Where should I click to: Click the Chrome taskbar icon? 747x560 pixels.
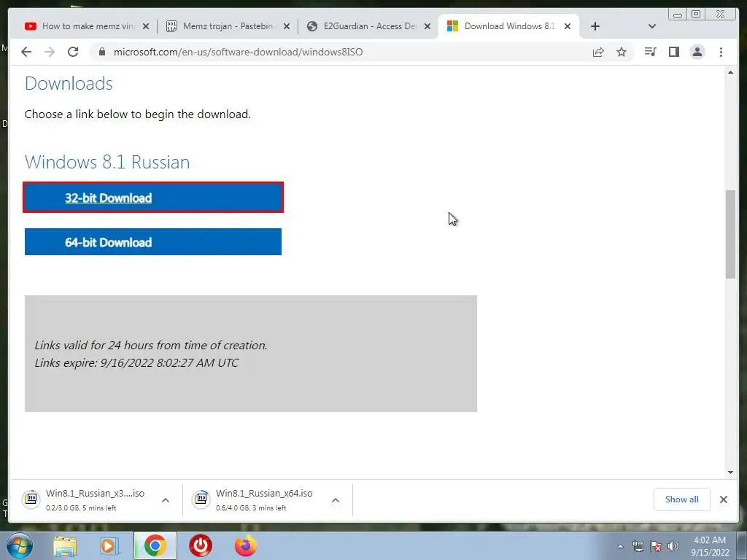click(155, 545)
